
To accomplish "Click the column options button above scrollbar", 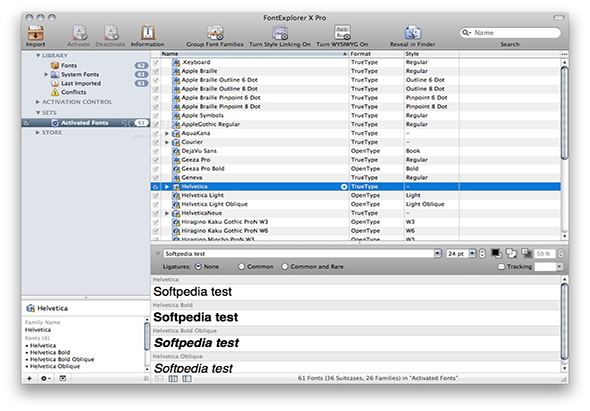I will [x=564, y=54].
